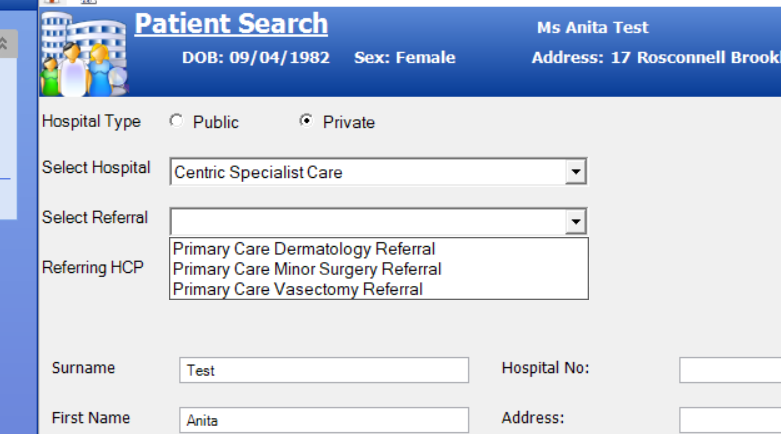Screen dimensions: 781x434
Task: Pick Primary Care Vasectomy Referral option
Action: pyautogui.click(x=298, y=289)
